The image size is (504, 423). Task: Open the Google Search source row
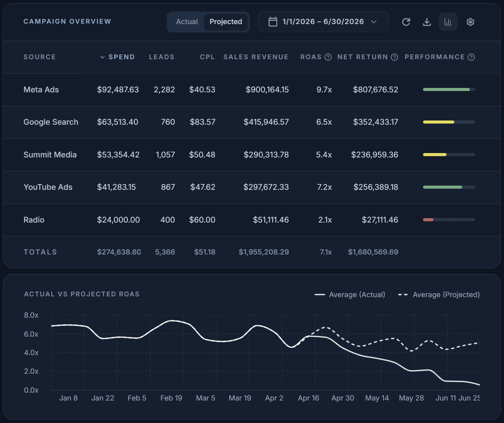click(x=252, y=122)
